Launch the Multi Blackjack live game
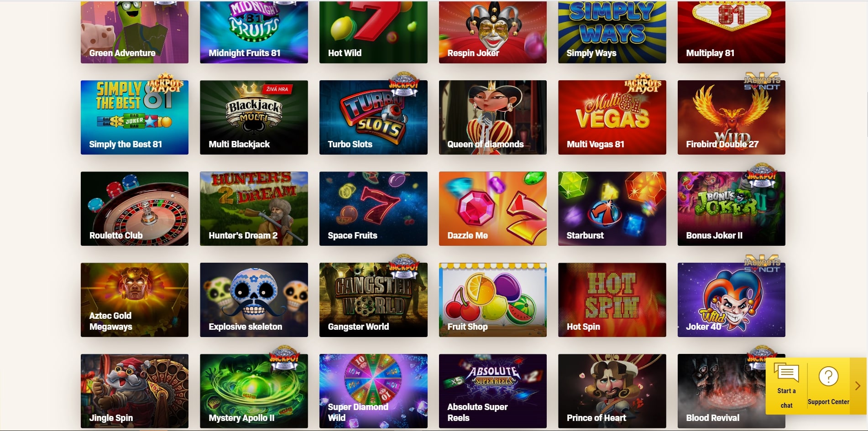The height and width of the screenshot is (431, 868). pyautogui.click(x=254, y=117)
